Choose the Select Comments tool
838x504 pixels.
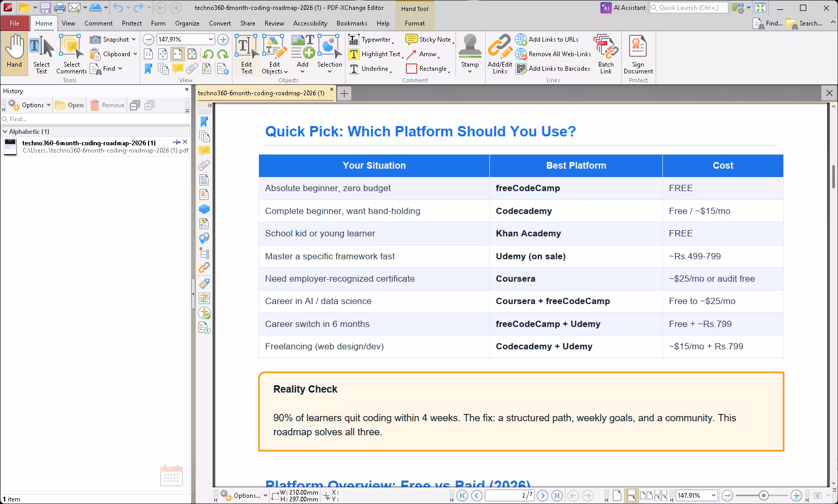(x=71, y=55)
